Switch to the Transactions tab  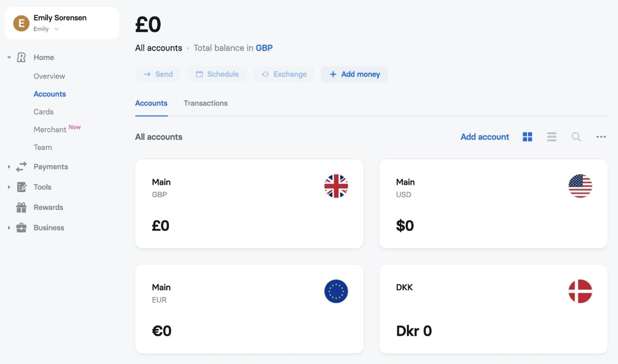tap(205, 103)
